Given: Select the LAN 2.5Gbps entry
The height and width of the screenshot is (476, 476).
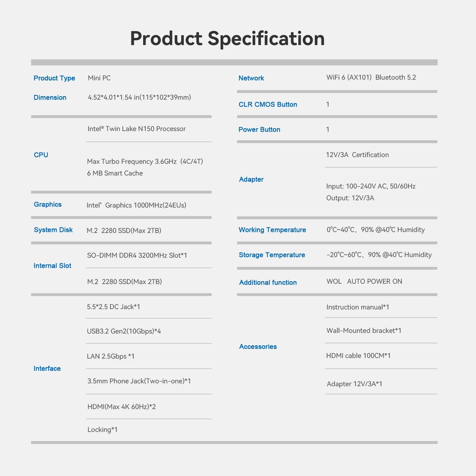Looking at the screenshot, I should (111, 356).
